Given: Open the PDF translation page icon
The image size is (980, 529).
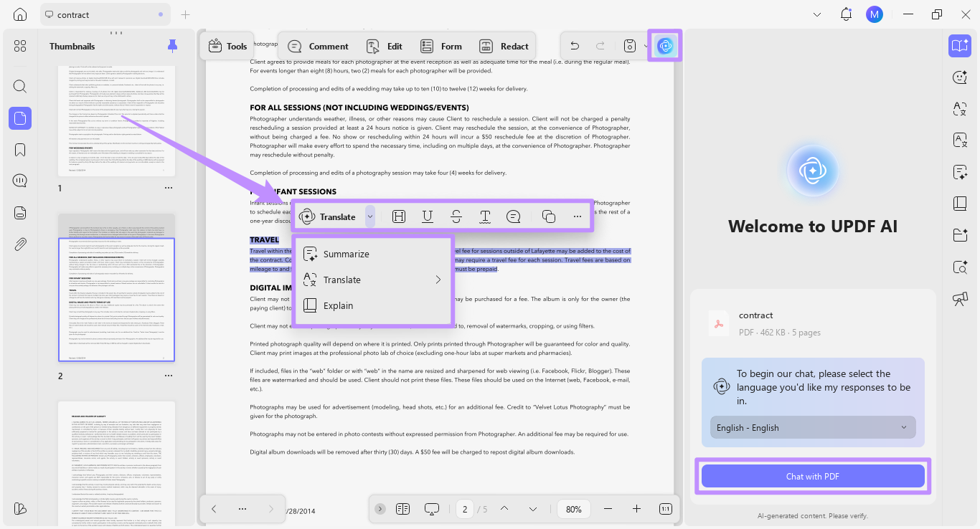Looking at the screenshot, I should click(x=960, y=140).
